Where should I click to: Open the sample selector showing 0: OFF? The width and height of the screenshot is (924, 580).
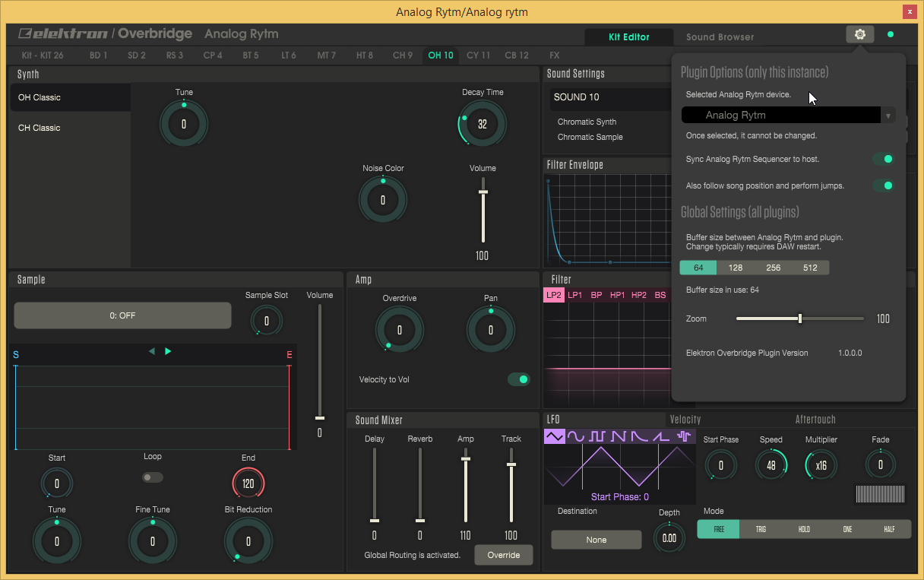[x=122, y=315]
